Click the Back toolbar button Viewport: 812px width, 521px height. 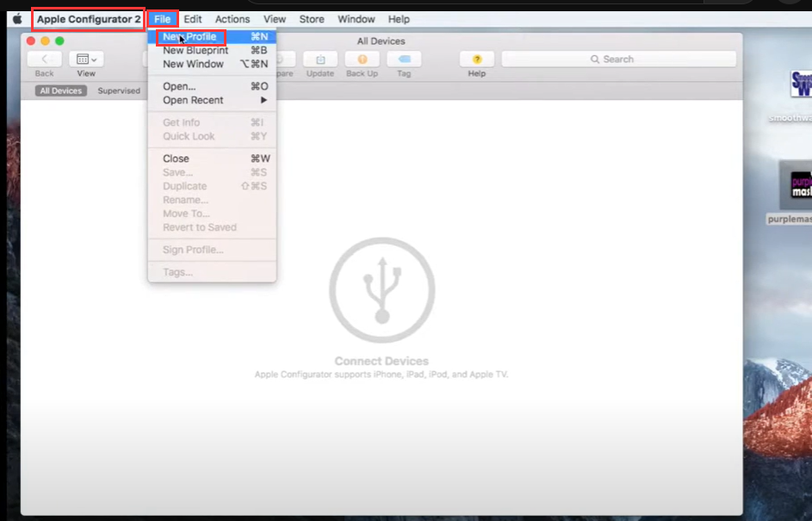(45, 59)
